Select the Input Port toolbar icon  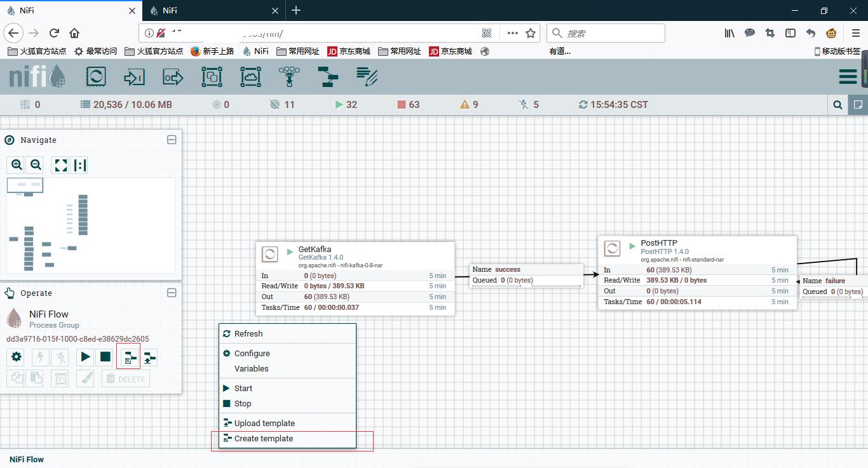[134, 77]
